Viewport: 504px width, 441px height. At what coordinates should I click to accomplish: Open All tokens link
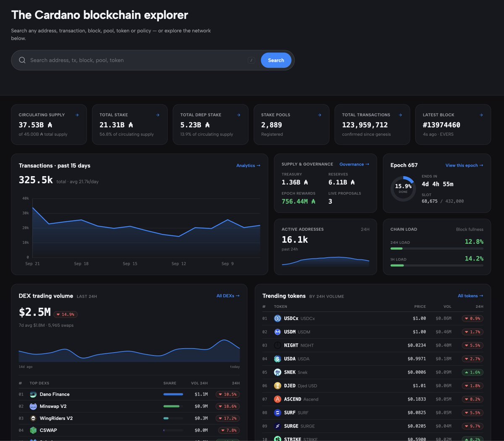pos(470,296)
